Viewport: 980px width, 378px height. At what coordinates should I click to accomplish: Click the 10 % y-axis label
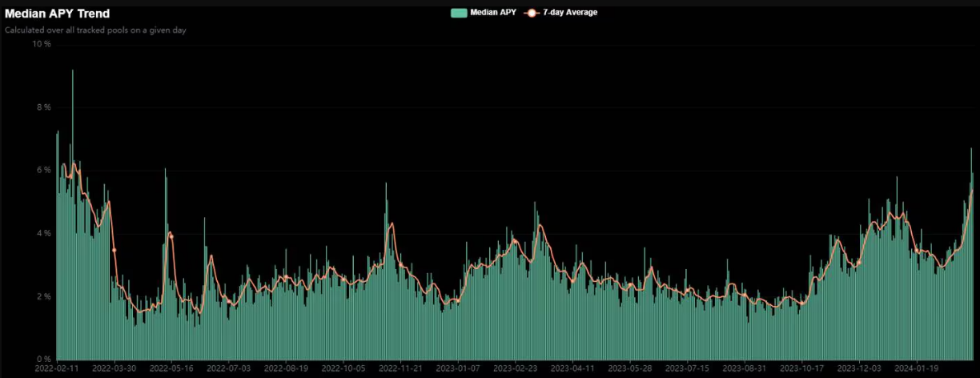pos(42,44)
